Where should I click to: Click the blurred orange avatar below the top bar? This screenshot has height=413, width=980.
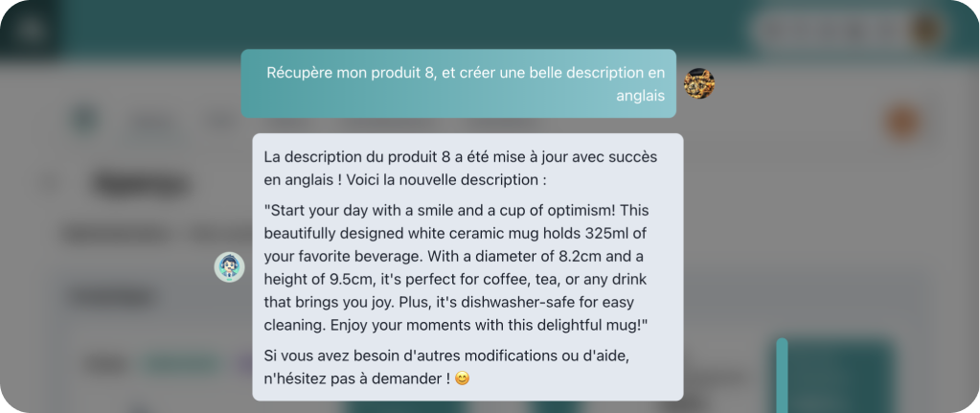click(901, 123)
